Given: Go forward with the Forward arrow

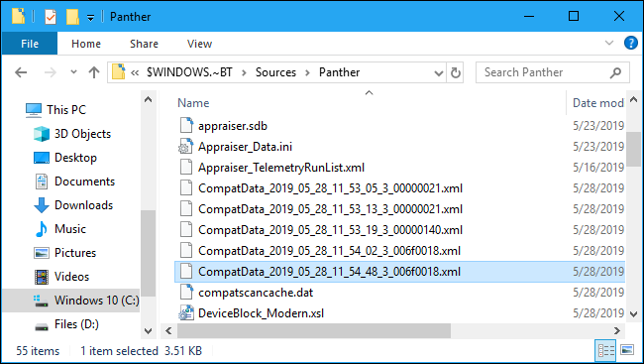Looking at the screenshot, I should 51,72.
